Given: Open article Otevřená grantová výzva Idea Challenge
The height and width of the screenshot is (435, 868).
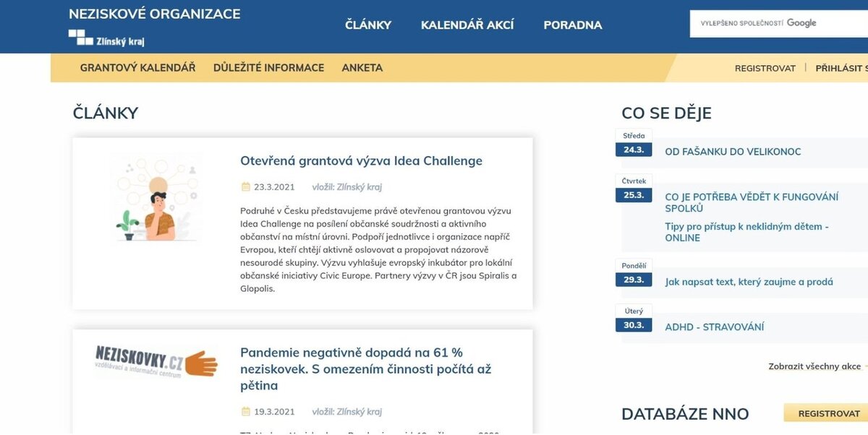Looking at the screenshot, I should coord(361,160).
